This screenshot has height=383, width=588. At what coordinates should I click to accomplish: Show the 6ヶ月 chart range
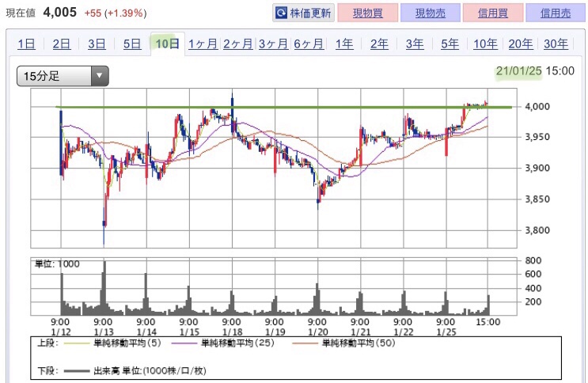309,44
